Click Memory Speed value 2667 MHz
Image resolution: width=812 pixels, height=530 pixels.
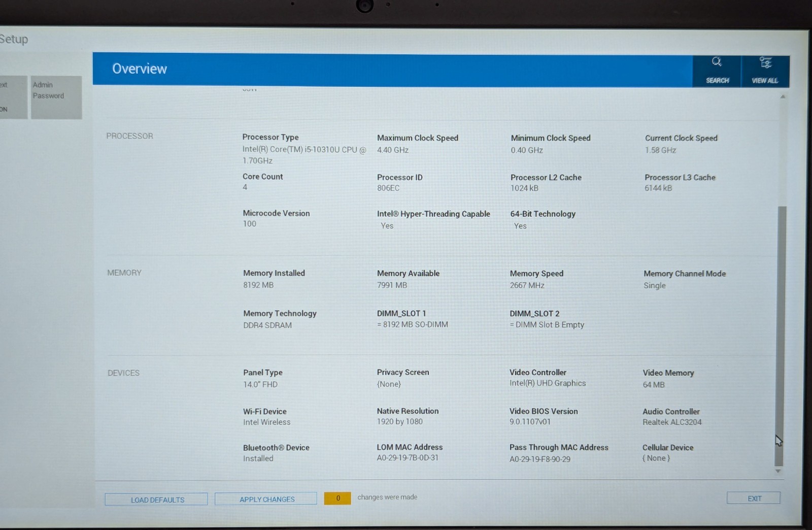click(x=527, y=285)
